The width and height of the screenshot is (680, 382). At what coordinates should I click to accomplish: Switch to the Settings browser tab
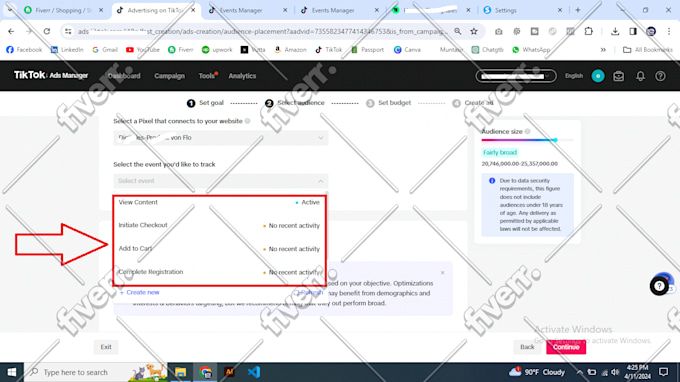(523, 10)
